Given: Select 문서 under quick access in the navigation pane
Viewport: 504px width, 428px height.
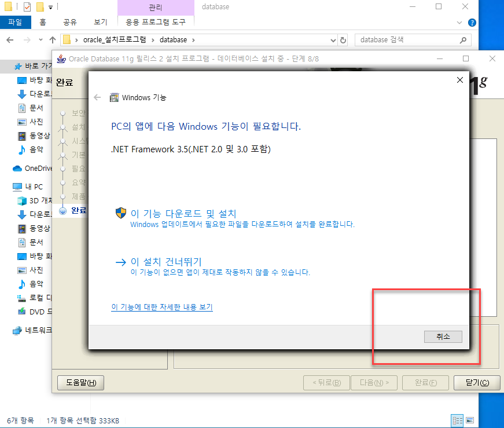Looking at the screenshot, I should 36,108.
